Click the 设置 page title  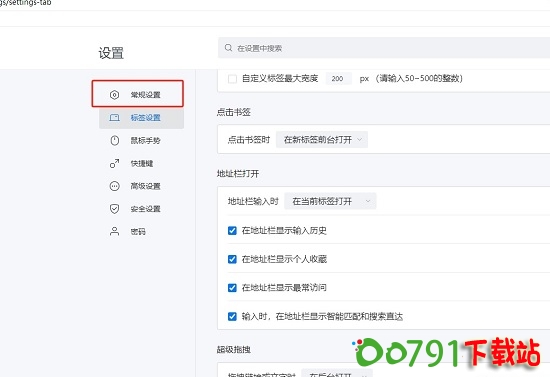(x=111, y=53)
